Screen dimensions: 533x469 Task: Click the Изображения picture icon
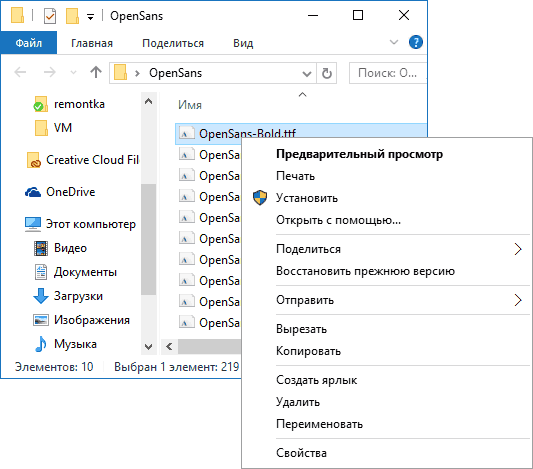click(41, 320)
